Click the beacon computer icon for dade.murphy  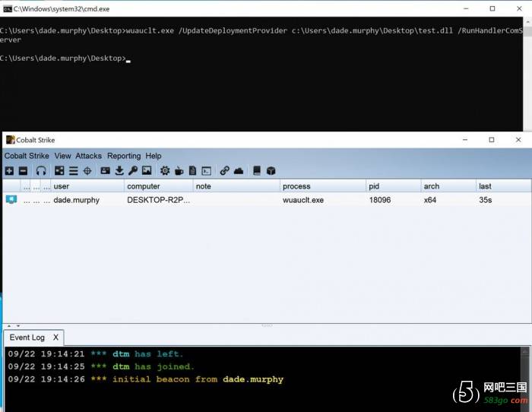click(11, 200)
